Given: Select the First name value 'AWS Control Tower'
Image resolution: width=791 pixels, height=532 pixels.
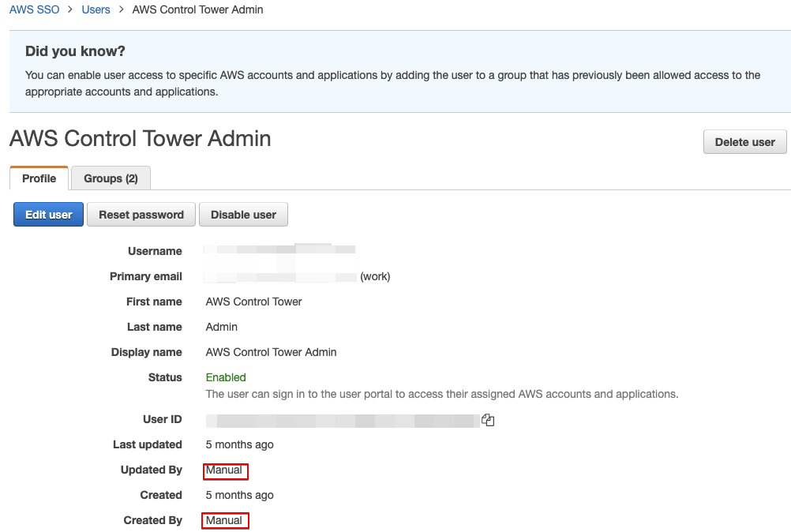Looking at the screenshot, I should click(x=253, y=302).
